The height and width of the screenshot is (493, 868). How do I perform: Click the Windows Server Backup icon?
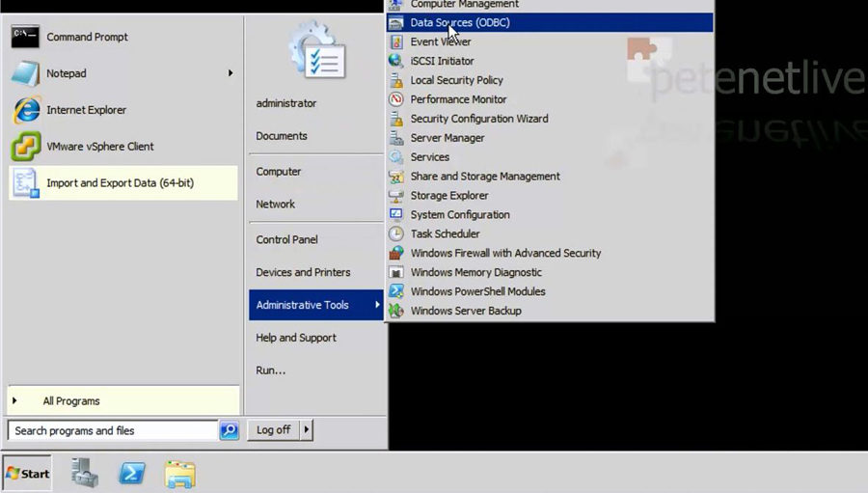[395, 311]
